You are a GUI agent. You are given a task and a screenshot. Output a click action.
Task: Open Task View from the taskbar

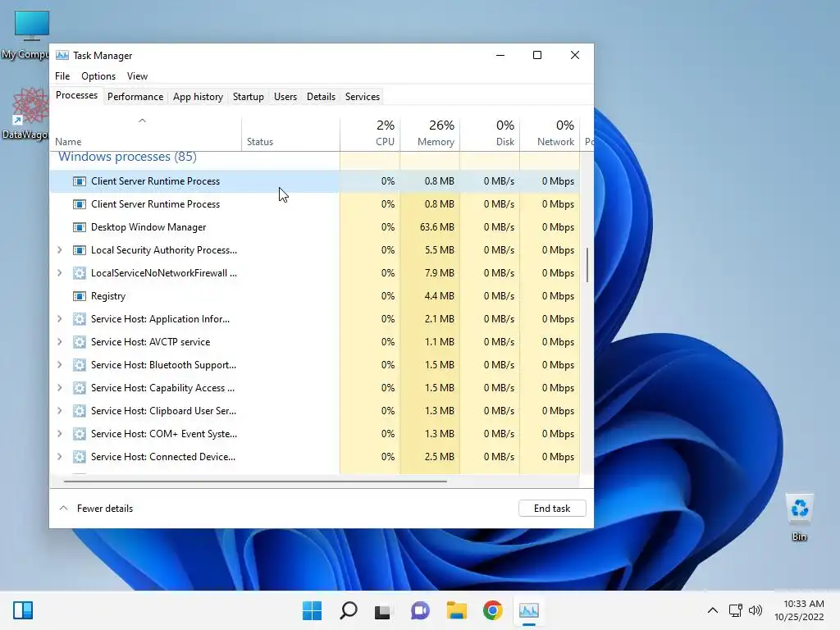pyautogui.click(x=382, y=610)
